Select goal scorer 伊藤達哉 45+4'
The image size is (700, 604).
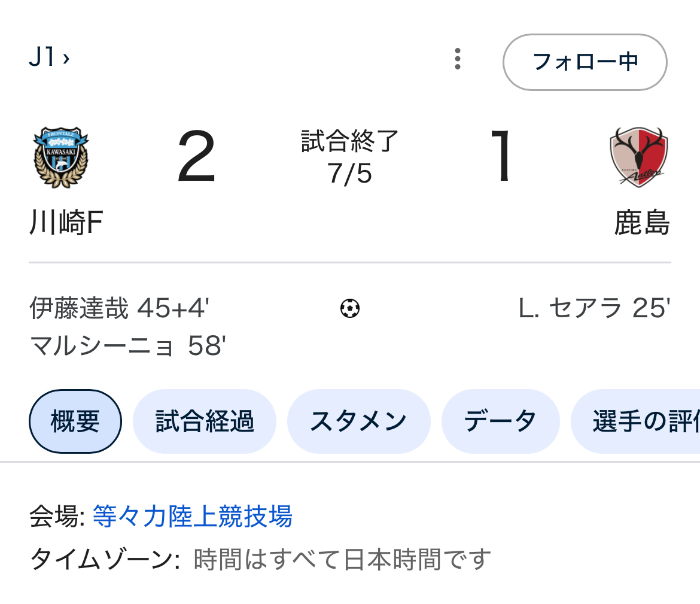pos(120,309)
